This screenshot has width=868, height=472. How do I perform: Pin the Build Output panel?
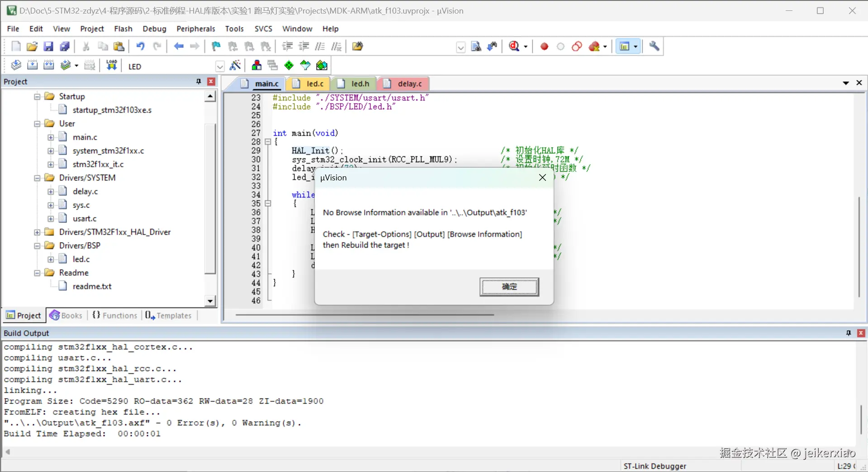849,333
